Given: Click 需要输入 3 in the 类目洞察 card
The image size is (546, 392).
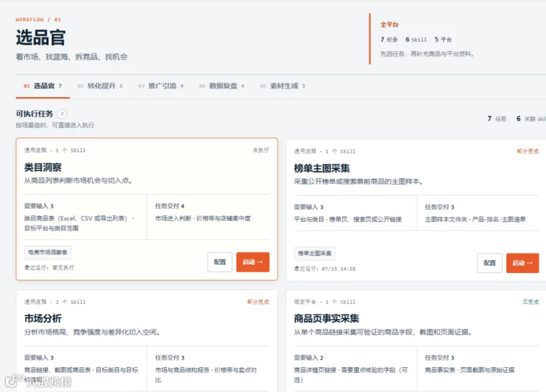Looking at the screenshot, I should (39, 206).
